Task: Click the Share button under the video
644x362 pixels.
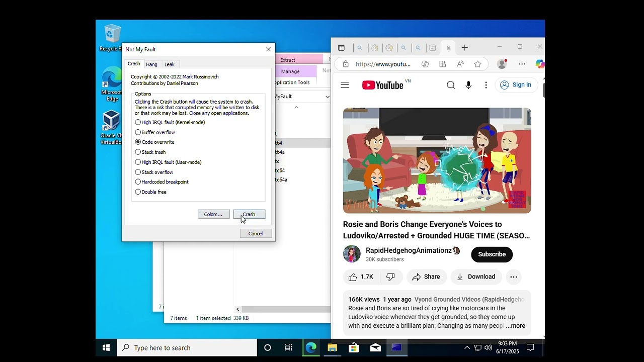Action: click(x=426, y=277)
